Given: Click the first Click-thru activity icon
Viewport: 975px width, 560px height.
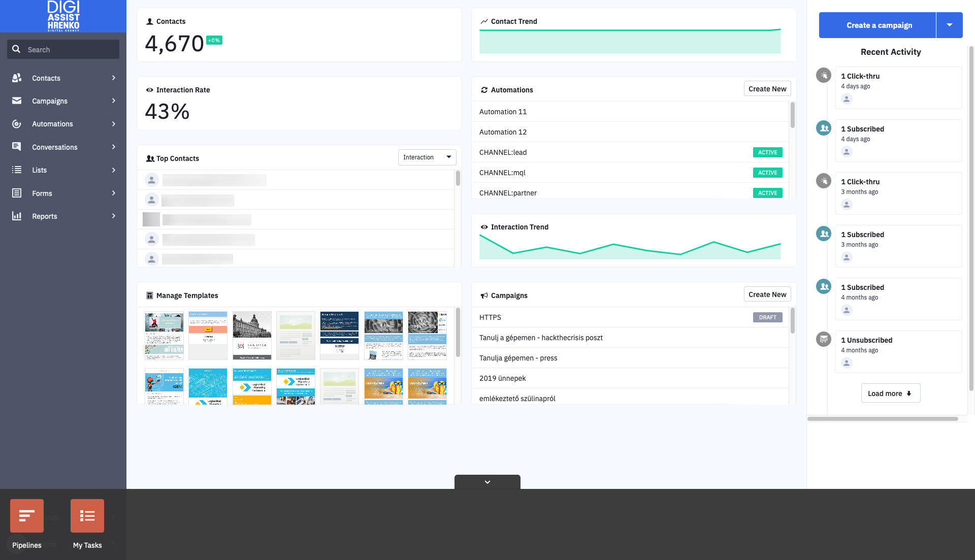Looking at the screenshot, I should coord(823,75).
